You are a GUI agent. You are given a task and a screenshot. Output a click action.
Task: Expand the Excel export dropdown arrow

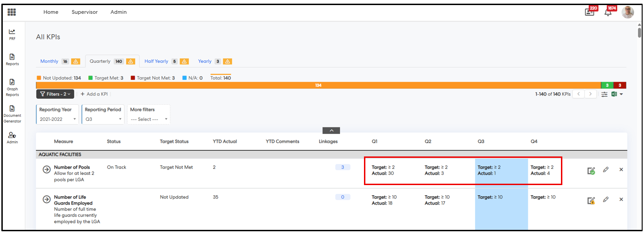[621, 94]
